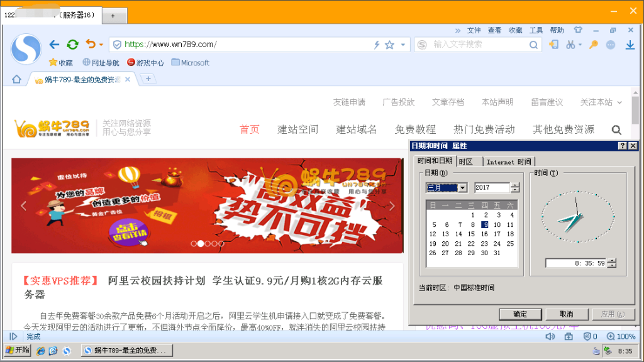Open the scissors screenshot tool

(x=570, y=45)
